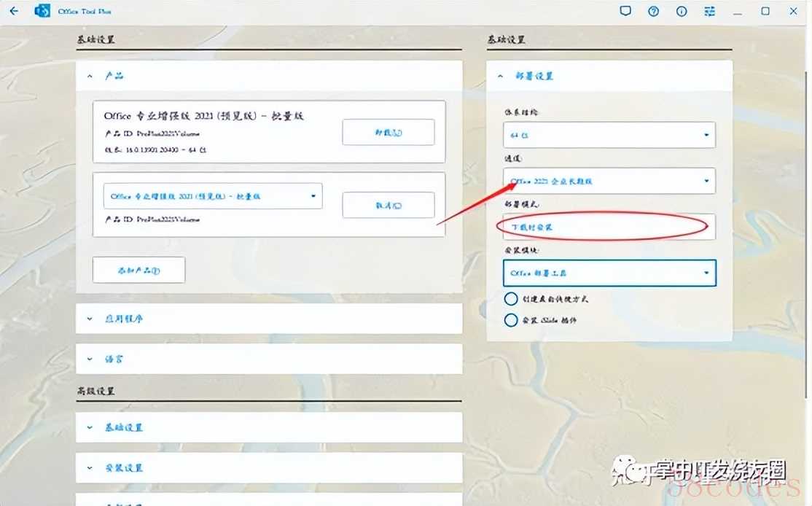
Task: Click the Office Tool Plus logo icon
Action: (x=43, y=11)
